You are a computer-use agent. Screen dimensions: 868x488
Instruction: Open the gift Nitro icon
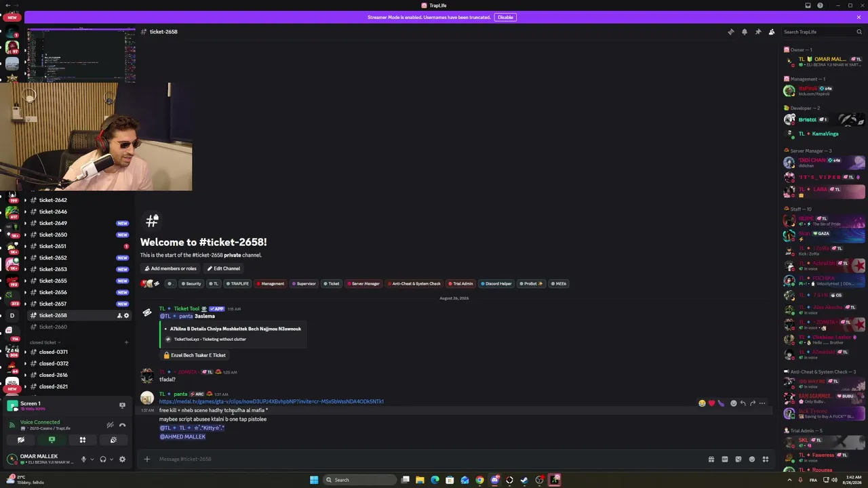point(711,459)
